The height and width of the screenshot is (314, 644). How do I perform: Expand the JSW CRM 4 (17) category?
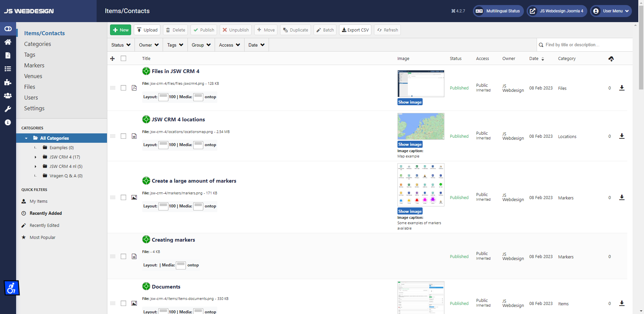click(x=36, y=157)
